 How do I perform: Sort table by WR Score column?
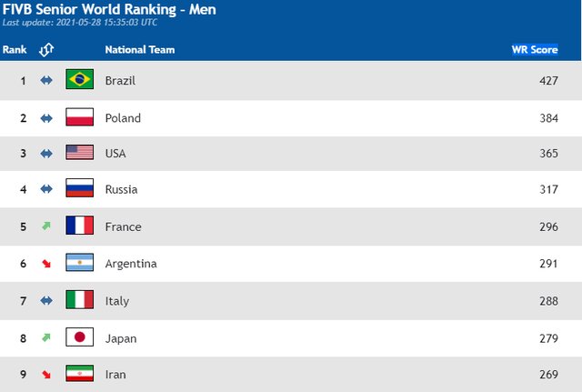(x=534, y=50)
